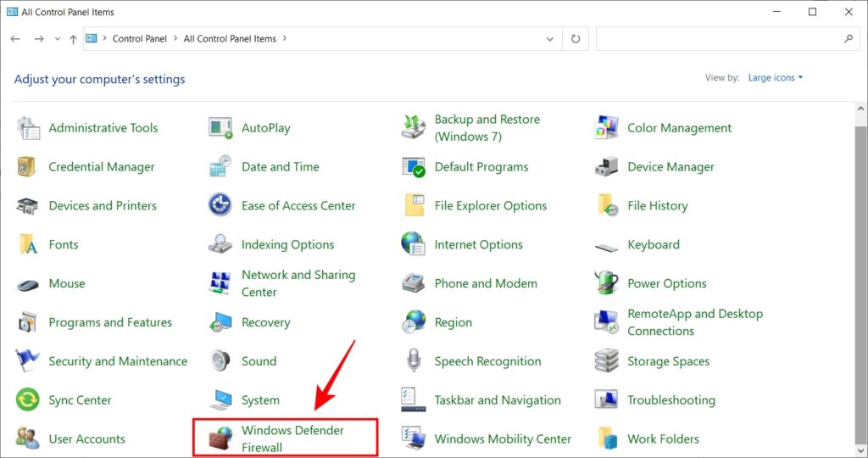Click the Credential Manager safe icon
Image resolution: width=868 pixels, height=458 pixels.
tap(26, 167)
